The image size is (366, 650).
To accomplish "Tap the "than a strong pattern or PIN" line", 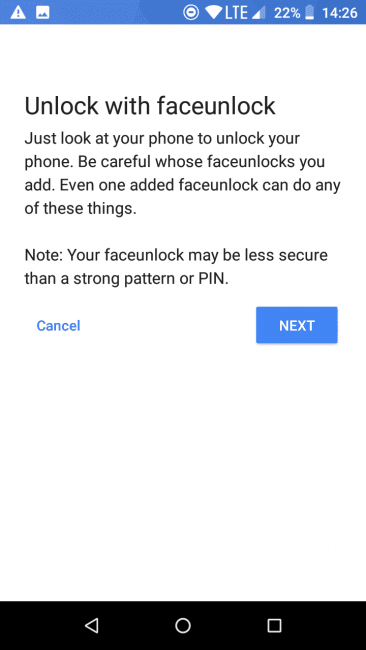I will [x=126, y=279].
